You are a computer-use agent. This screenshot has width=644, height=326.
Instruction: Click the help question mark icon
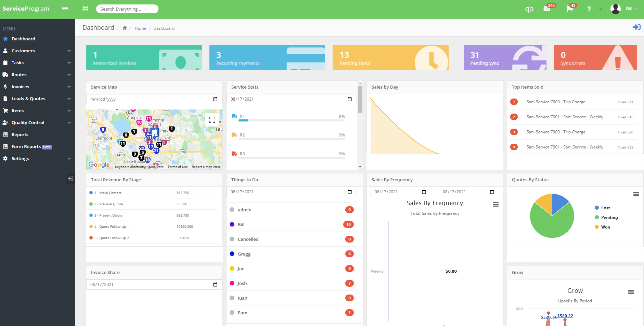coord(589,9)
